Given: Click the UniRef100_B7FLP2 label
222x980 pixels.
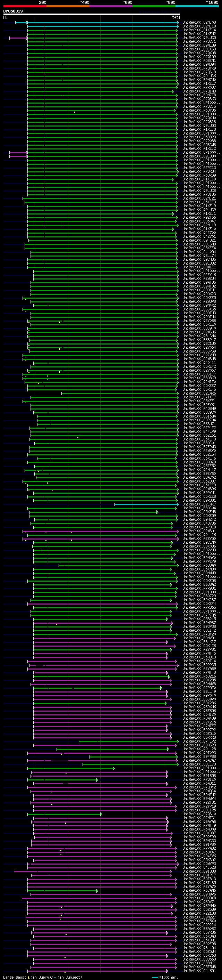Looking at the screenshot, I should (x=199, y=742).
